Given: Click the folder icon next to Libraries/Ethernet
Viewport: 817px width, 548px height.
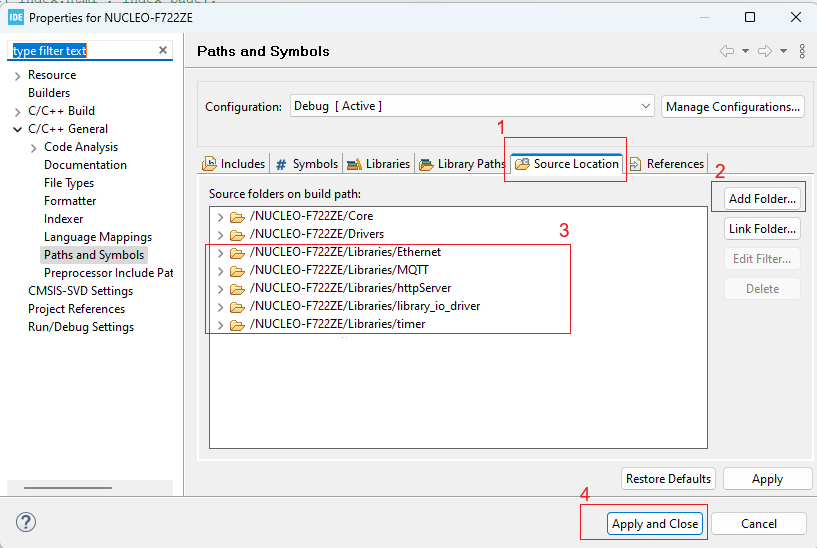Looking at the screenshot, I should [237, 253].
